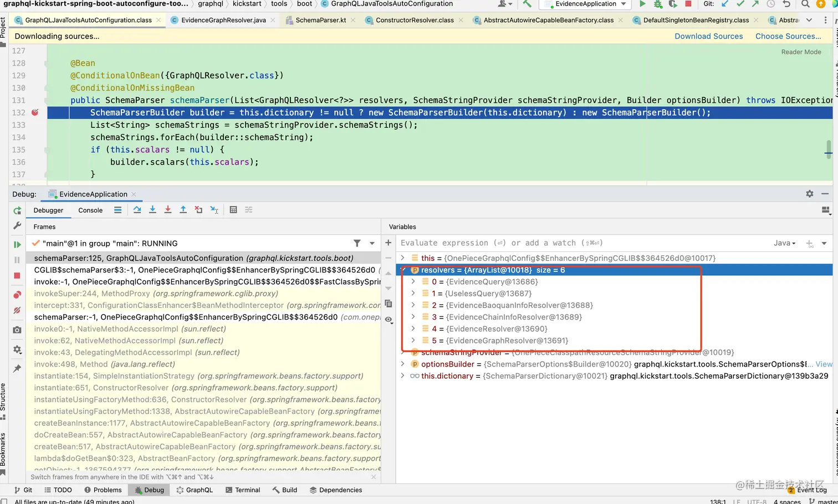Switch to the Console tab in the Debug panel
The image size is (838, 504).
click(90, 210)
